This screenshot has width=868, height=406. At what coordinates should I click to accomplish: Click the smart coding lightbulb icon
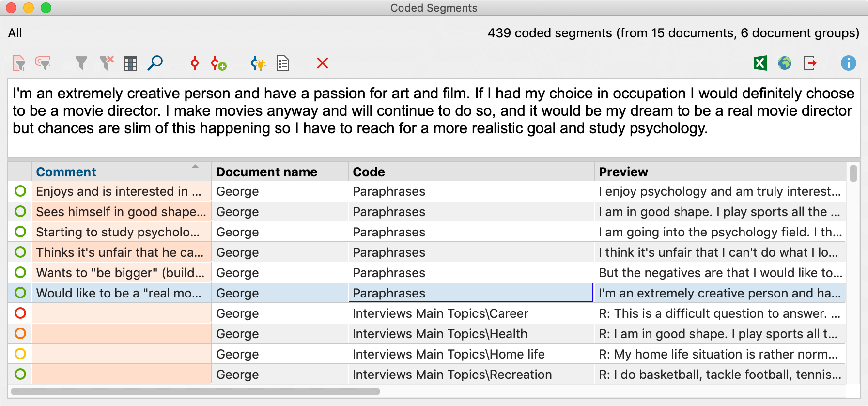click(258, 63)
